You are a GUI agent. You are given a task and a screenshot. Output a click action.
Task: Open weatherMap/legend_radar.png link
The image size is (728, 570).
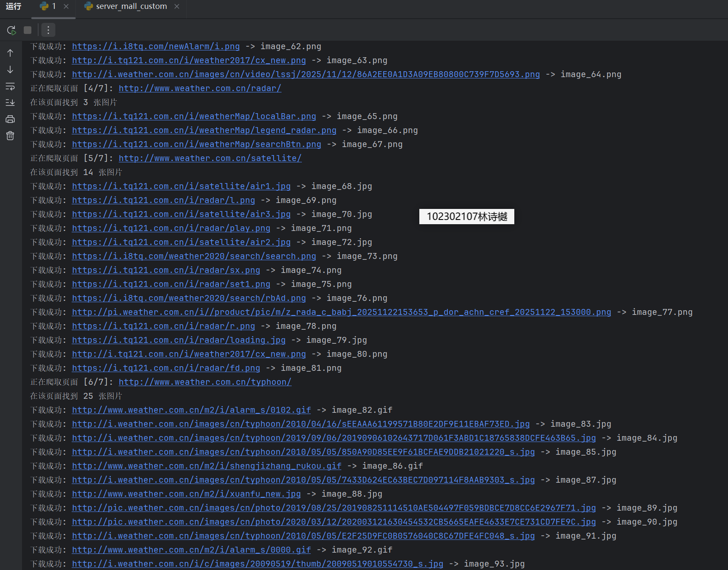204,130
